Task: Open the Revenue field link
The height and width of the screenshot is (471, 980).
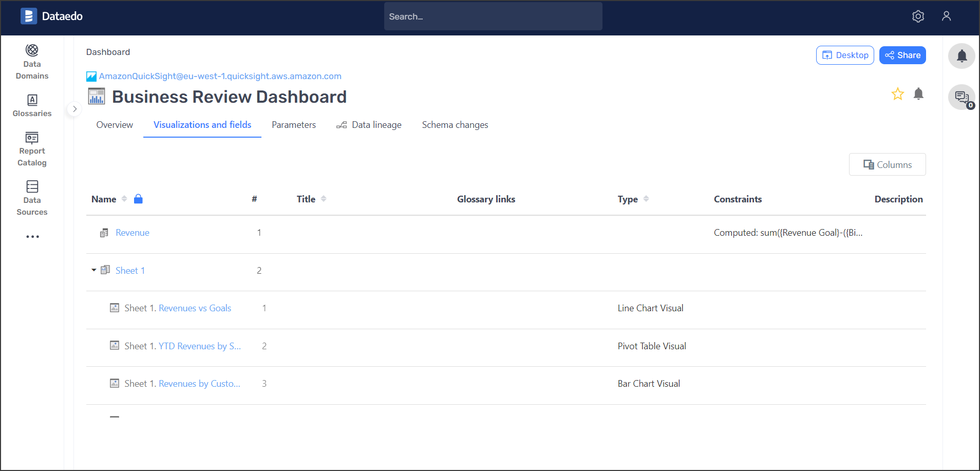Action: (133, 233)
